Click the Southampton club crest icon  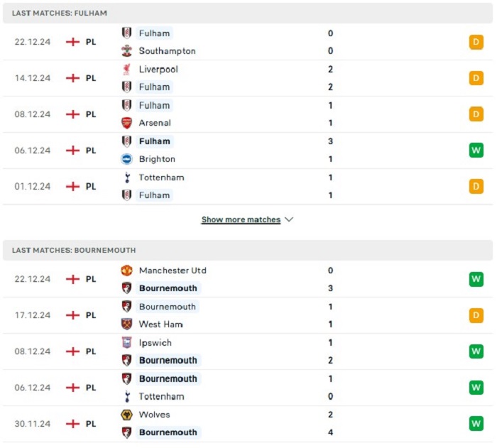pos(126,50)
